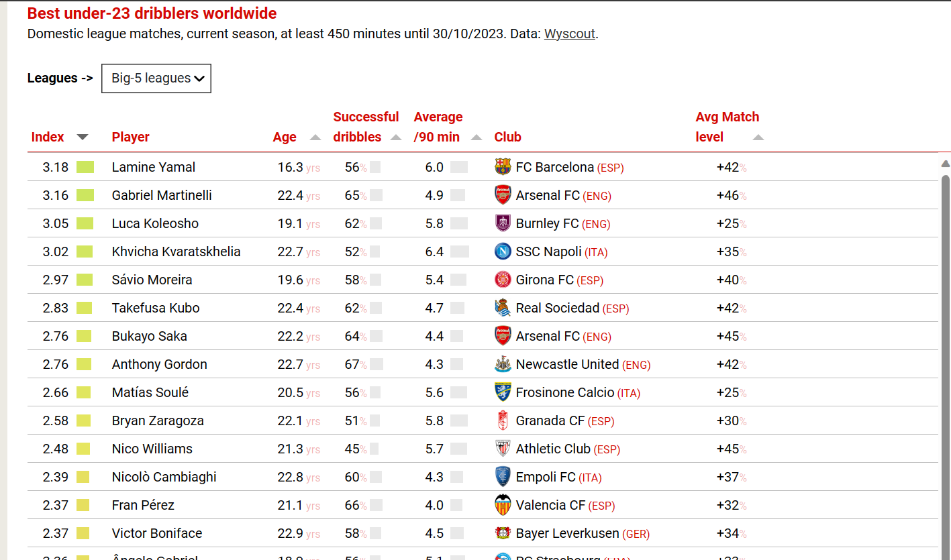Click Burnley FC crest icon
The image size is (951, 560).
tap(502, 223)
